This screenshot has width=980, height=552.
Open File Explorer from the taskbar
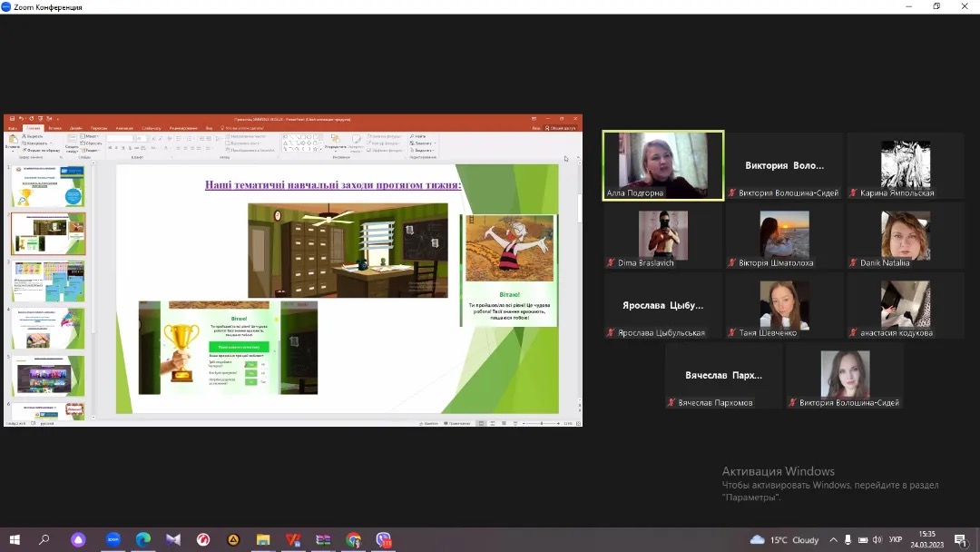[263, 539]
